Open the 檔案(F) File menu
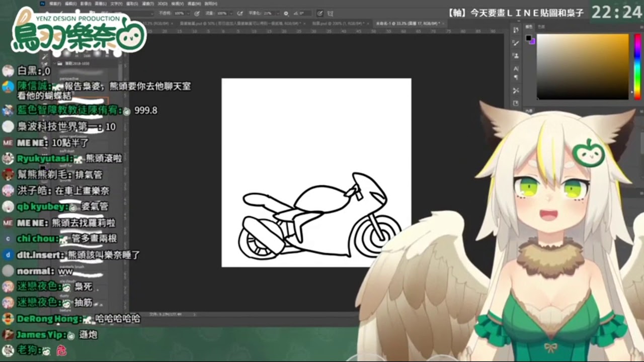The width and height of the screenshot is (644, 362). tap(55, 4)
